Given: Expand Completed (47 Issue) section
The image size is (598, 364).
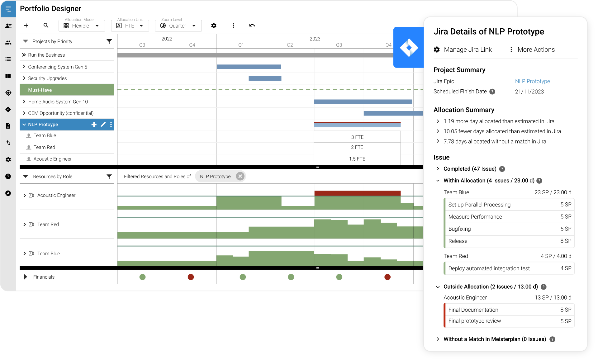Looking at the screenshot, I should (438, 169).
